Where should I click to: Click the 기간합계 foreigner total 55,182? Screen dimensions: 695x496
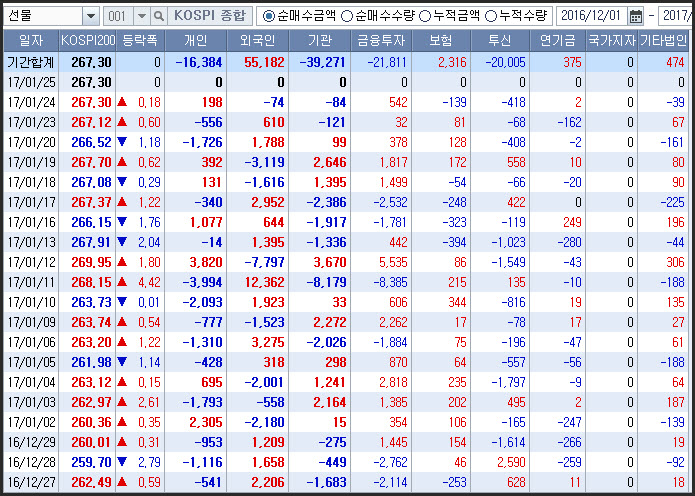264,62
